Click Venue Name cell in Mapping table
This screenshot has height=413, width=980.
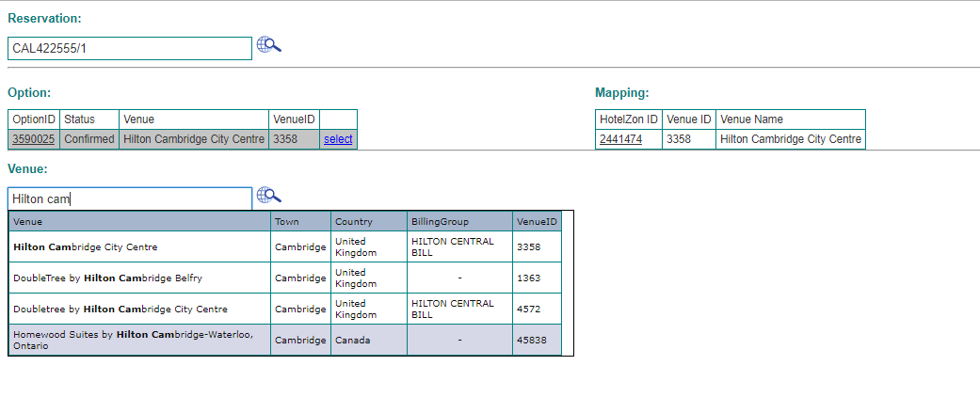point(791,139)
